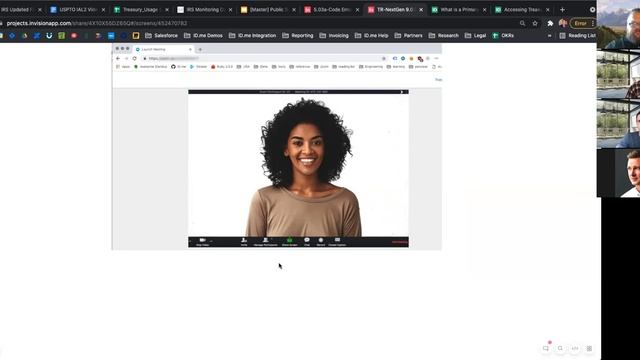Close the TR-NextGen 9.0 tab

[421, 9]
